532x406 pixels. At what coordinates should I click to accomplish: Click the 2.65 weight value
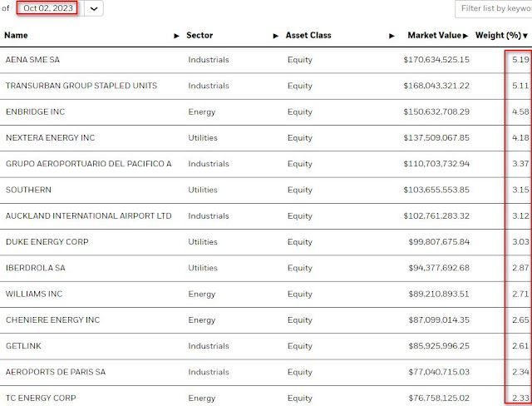click(x=520, y=320)
